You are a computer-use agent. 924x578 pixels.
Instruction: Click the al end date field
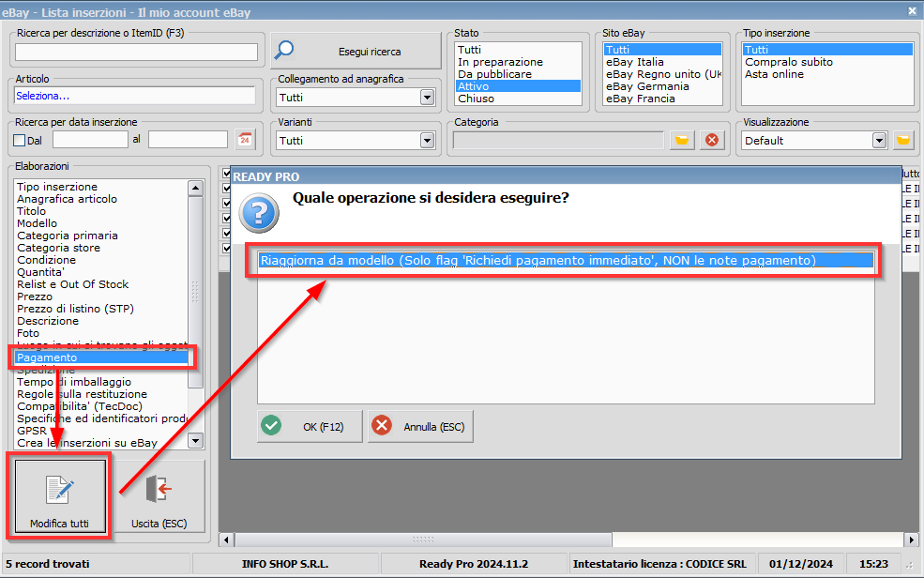click(188, 140)
